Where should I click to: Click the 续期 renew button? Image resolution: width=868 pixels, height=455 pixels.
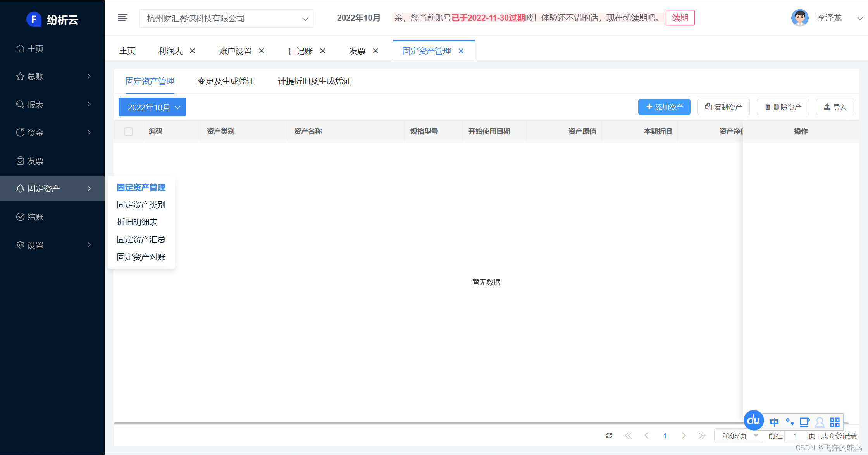pyautogui.click(x=680, y=18)
